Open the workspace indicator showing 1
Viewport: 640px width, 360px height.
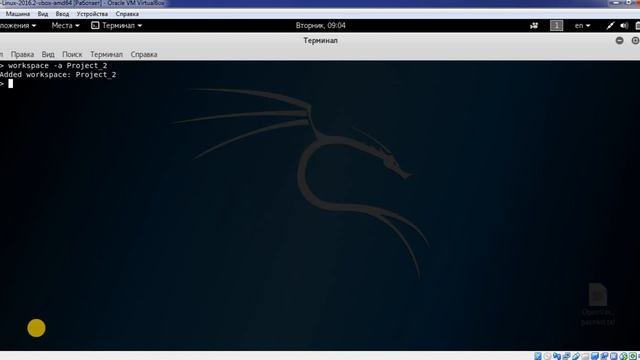(x=556, y=25)
